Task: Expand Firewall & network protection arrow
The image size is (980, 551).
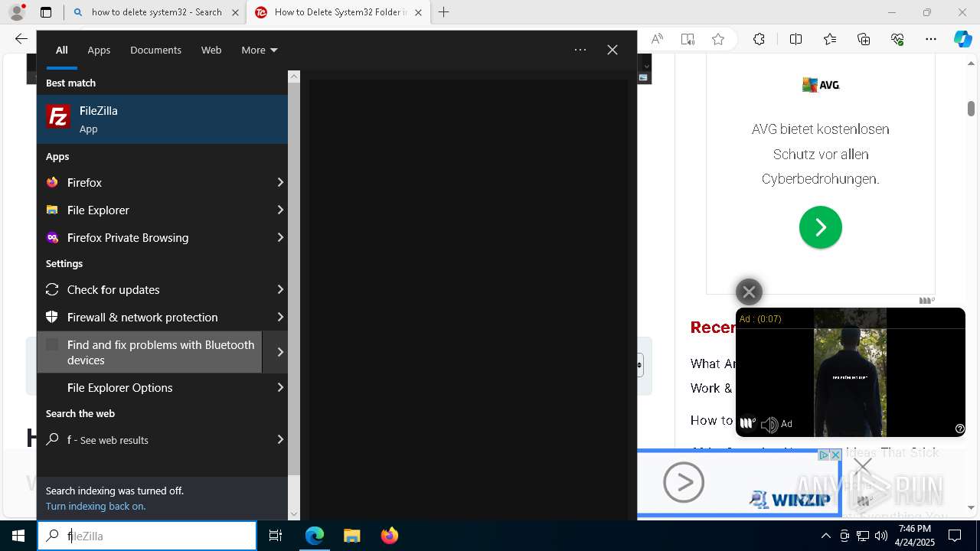Action: (x=279, y=317)
